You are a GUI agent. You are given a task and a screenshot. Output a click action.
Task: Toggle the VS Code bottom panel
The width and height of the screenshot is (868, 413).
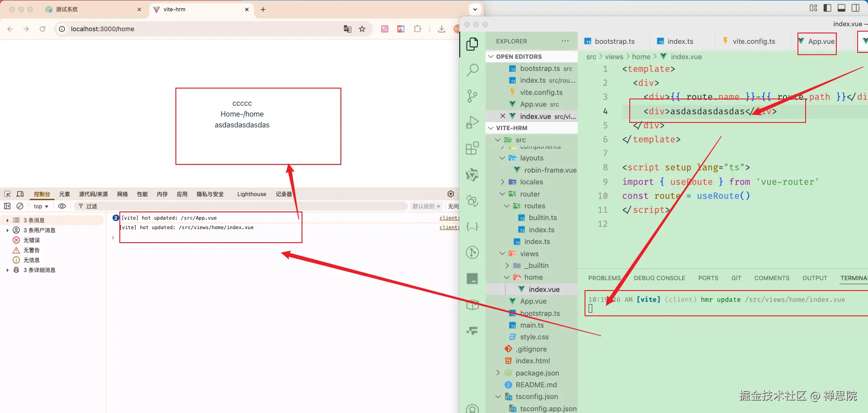[841, 8]
